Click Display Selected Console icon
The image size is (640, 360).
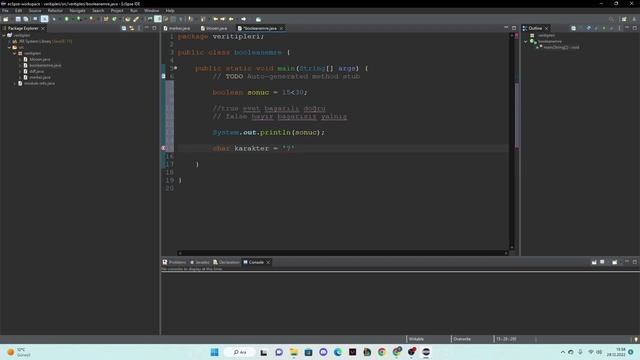click(x=602, y=262)
